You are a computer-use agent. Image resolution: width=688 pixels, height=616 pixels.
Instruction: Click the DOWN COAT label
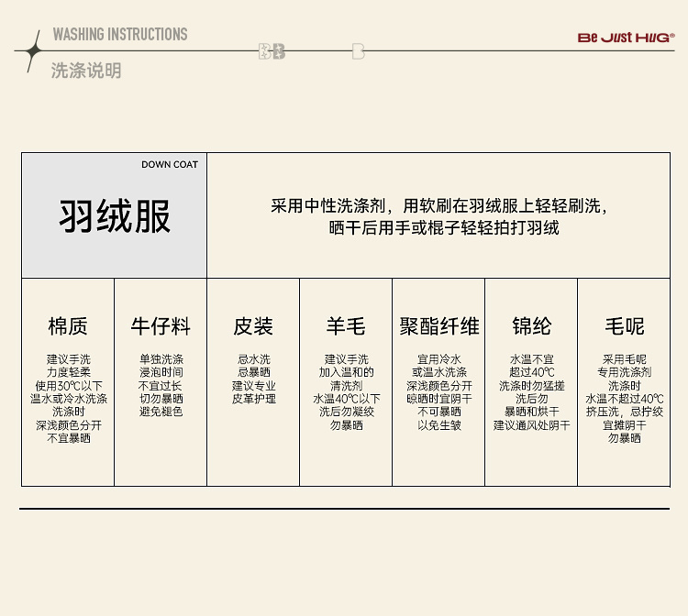170,165
